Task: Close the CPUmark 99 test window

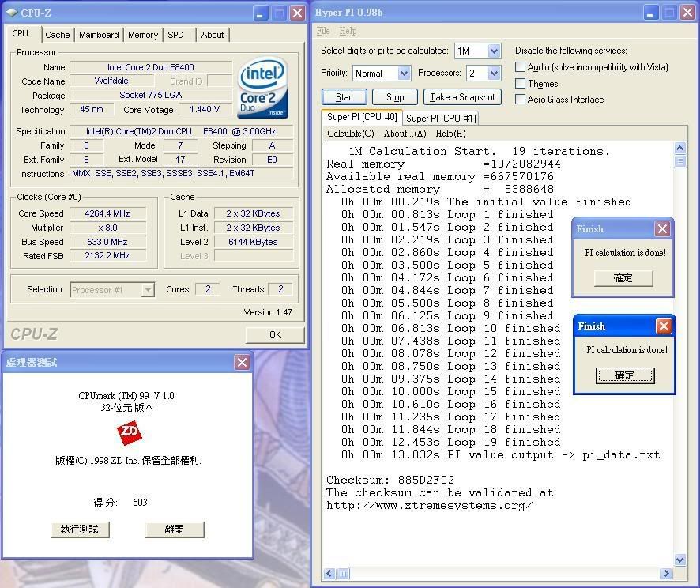Action: (x=242, y=362)
